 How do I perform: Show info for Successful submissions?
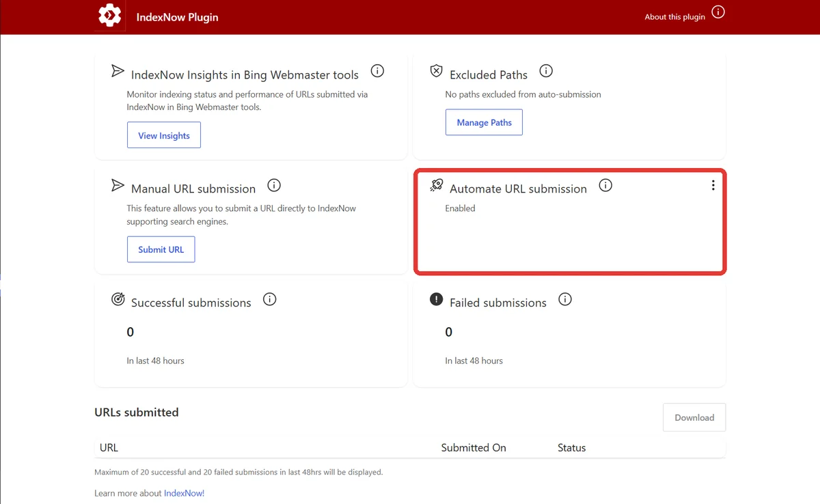[x=270, y=299]
